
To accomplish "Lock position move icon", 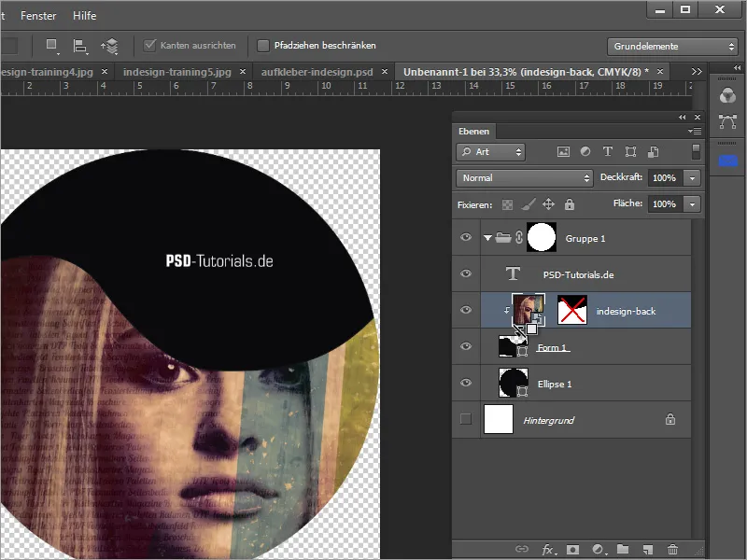I will [x=548, y=204].
